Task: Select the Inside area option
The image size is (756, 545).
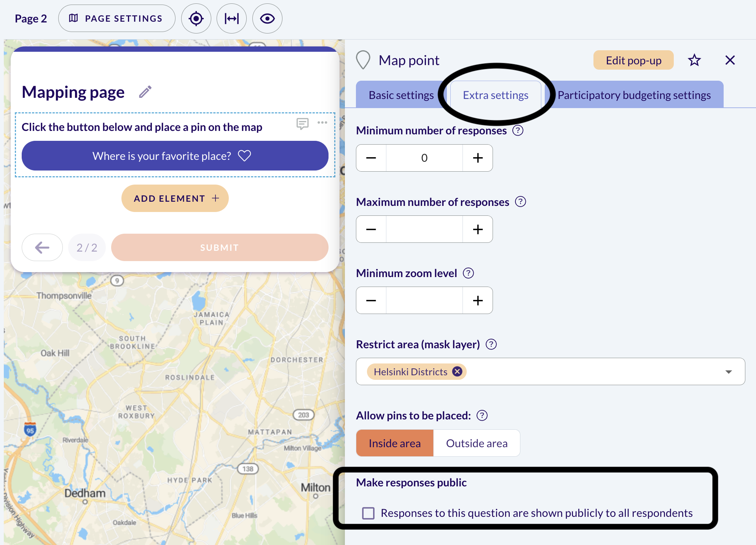Action: pos(395,443)
